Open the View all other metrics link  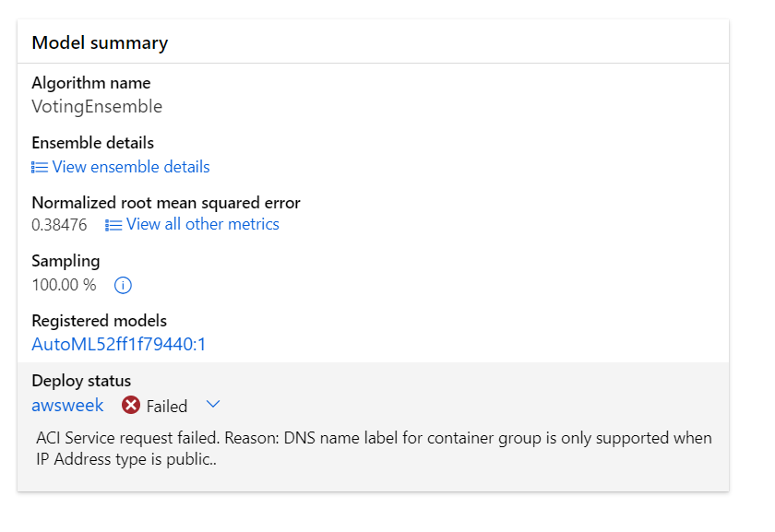point(202,224)
